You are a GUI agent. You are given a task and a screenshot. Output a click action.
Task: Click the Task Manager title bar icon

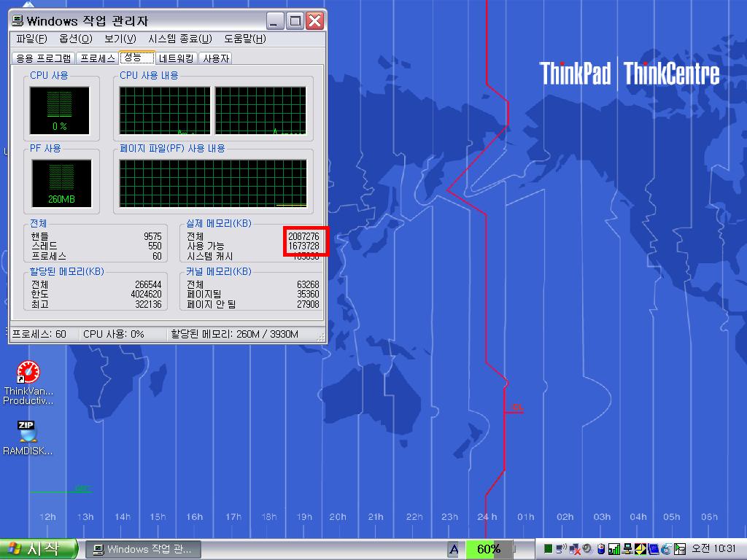[18, 21]
